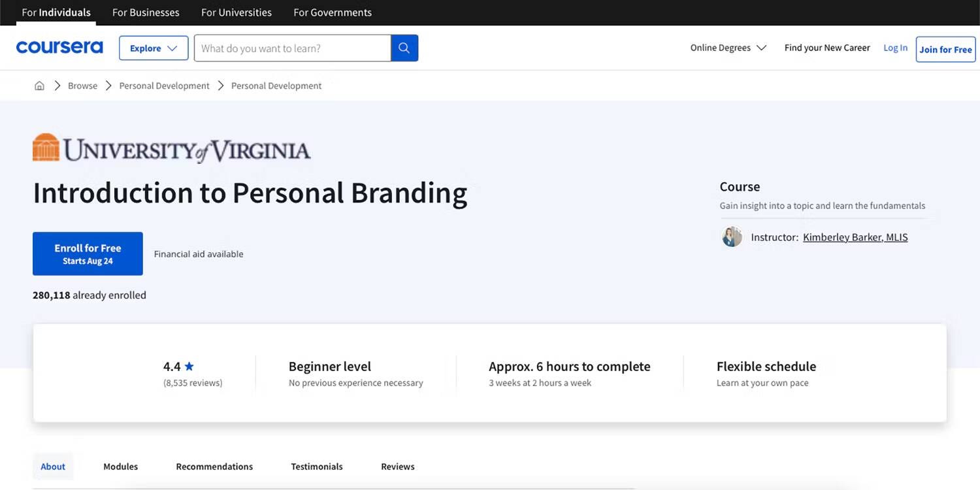This screenshot has height=490, width=980.
Task: Type in the 'What do you want to learn?' field
Action: tap(292, 48)
